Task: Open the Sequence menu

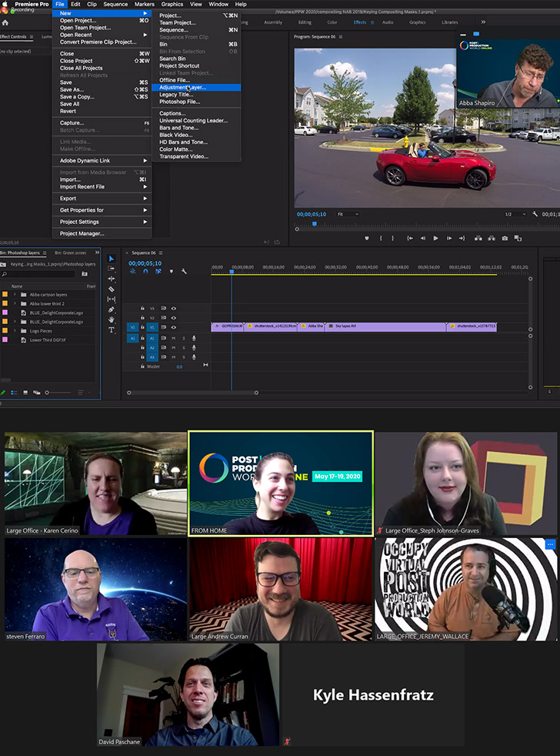Action: point(115,4)
